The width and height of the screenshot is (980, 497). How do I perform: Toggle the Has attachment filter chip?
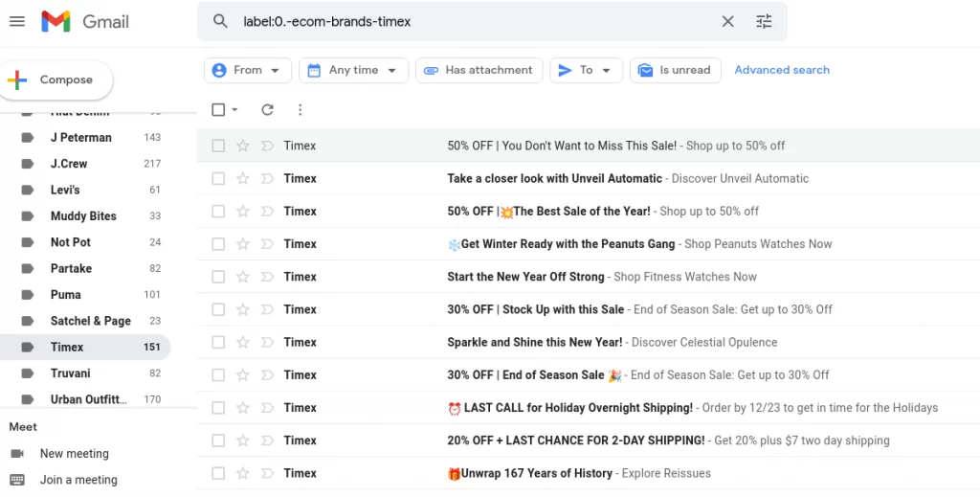coord(479,70)
